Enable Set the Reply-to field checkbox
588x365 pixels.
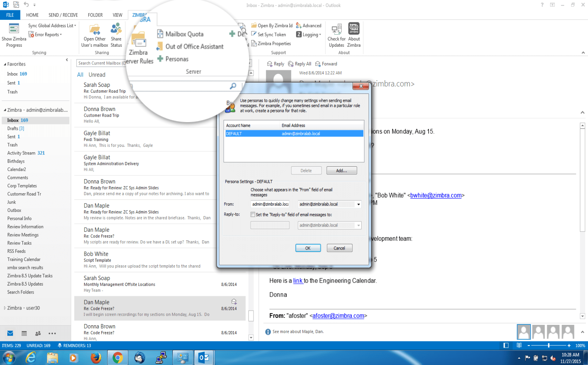tap(253, 215)
